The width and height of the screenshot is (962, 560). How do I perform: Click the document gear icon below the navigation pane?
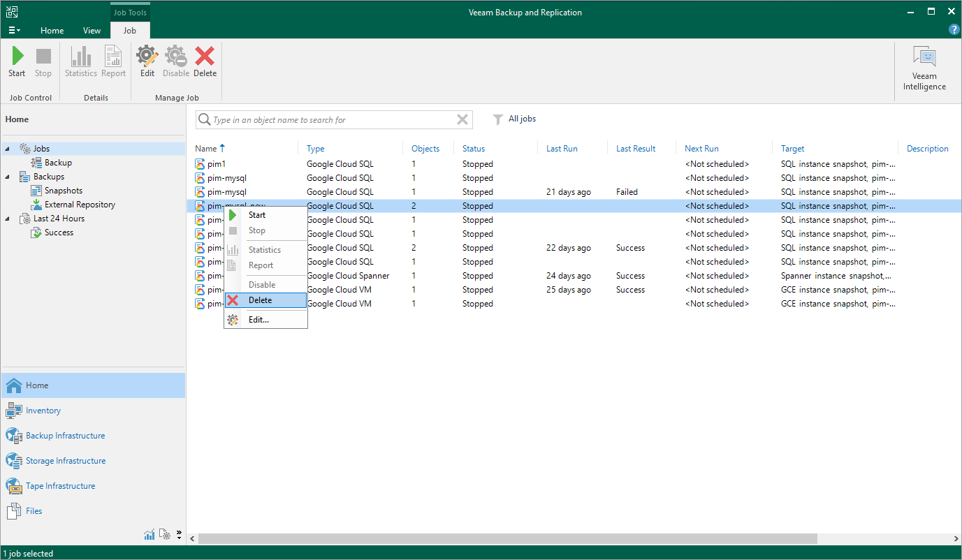coord(165,535)
